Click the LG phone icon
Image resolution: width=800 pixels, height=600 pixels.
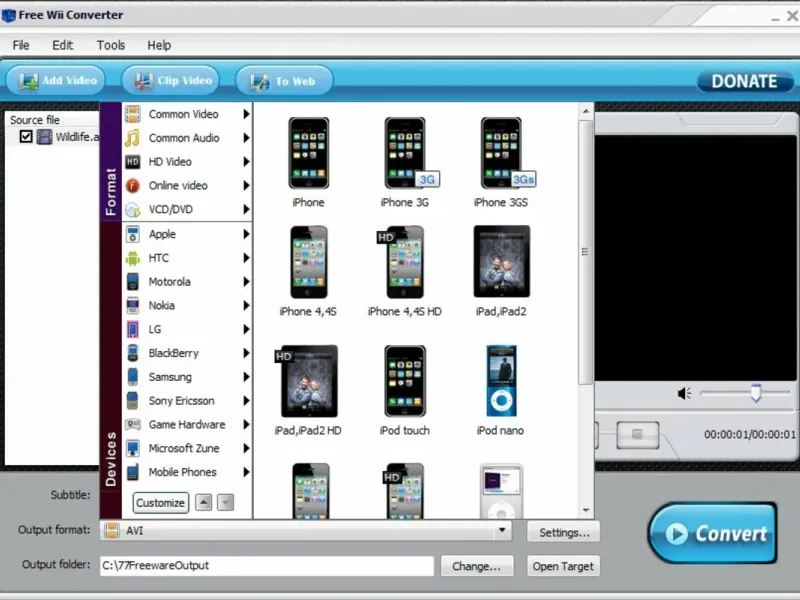(133, 330)
